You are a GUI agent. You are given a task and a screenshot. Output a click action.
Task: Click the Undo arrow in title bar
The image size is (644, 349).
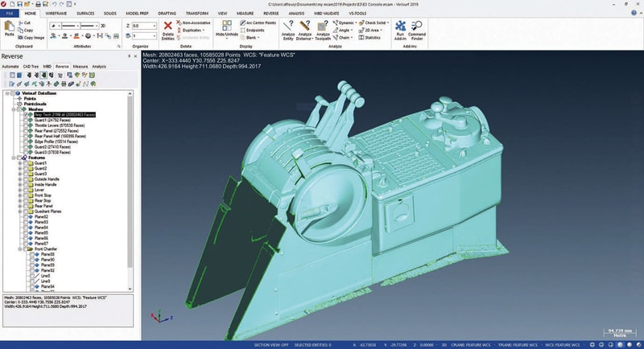tap(54, 4)
